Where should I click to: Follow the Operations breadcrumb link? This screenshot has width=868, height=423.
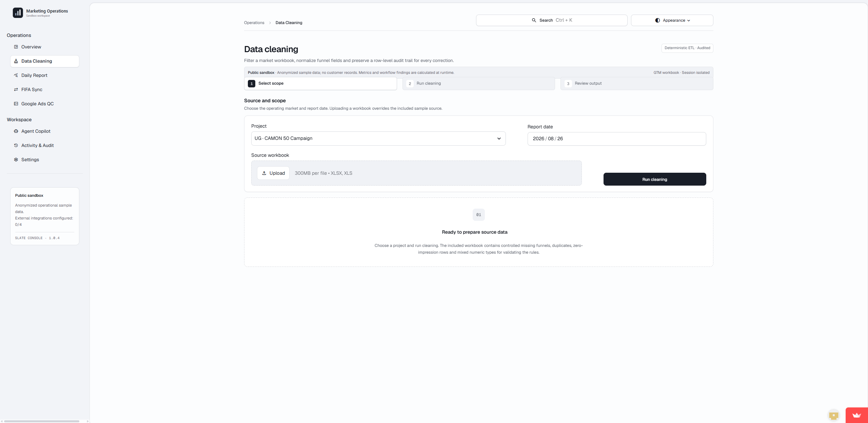(254, 23)
